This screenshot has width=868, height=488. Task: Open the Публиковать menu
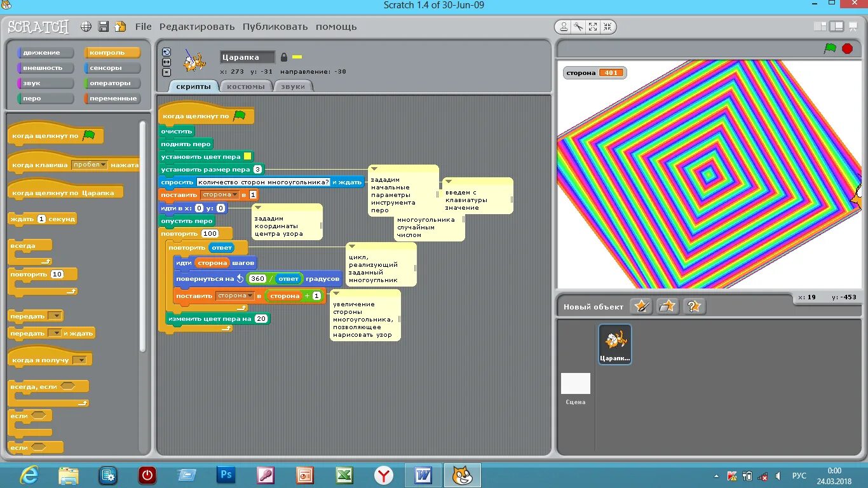pos(275,27)
